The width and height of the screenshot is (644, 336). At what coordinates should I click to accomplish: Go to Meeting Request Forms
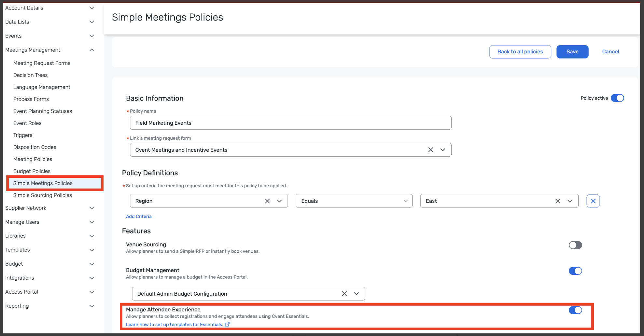tap(42, 63)
